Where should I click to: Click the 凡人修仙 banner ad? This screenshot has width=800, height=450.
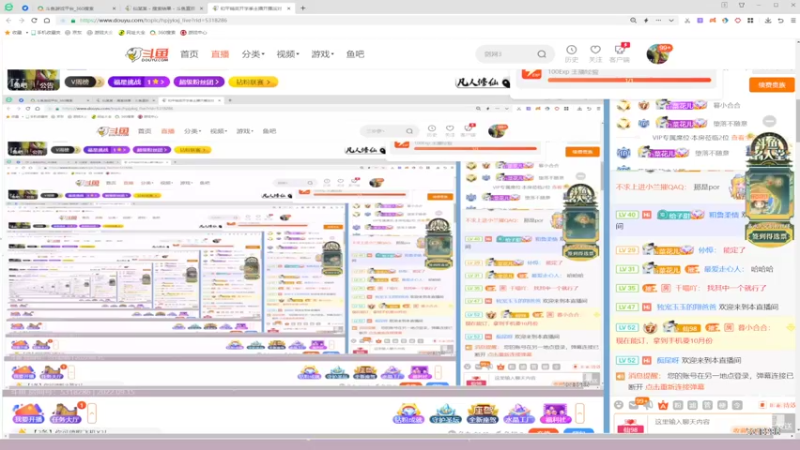pyautogui.click(x=482, y=82)
